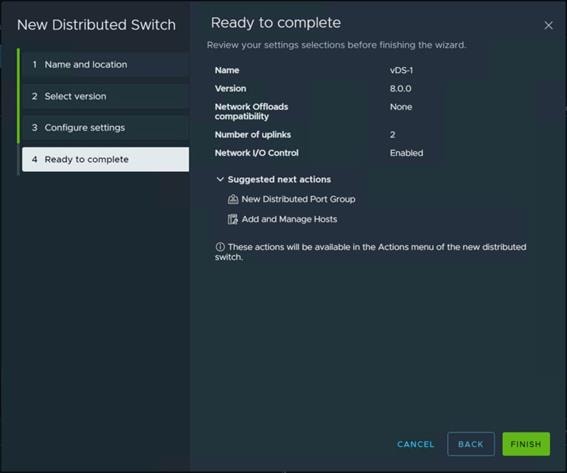567x473 pixels.
Task: Click the Add and Manage Hosts icon
Action: (233, 219)
